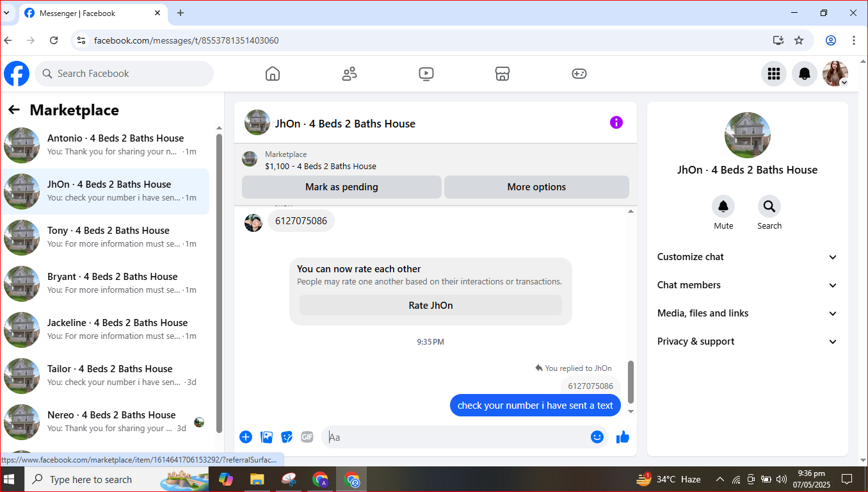Open a new browser tab
The width and height of the screenshot is (868, 492).
pyautogui.click(x=181, y=13)
